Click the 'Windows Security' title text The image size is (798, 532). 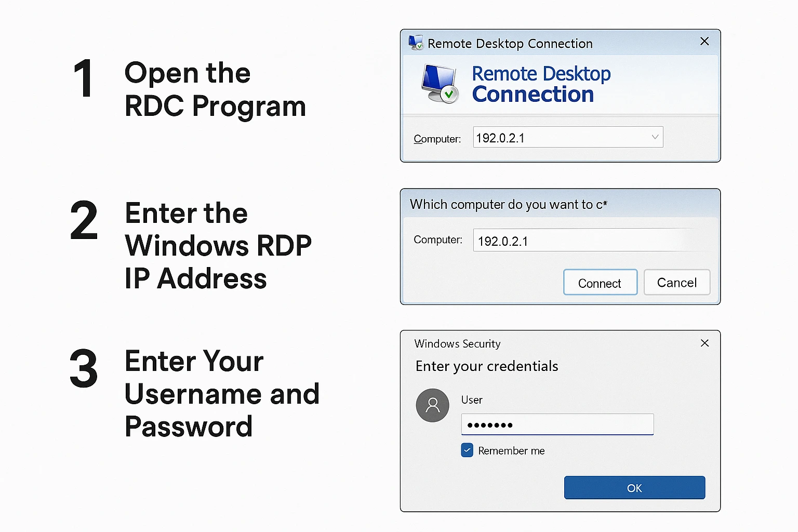click(457, 344)
